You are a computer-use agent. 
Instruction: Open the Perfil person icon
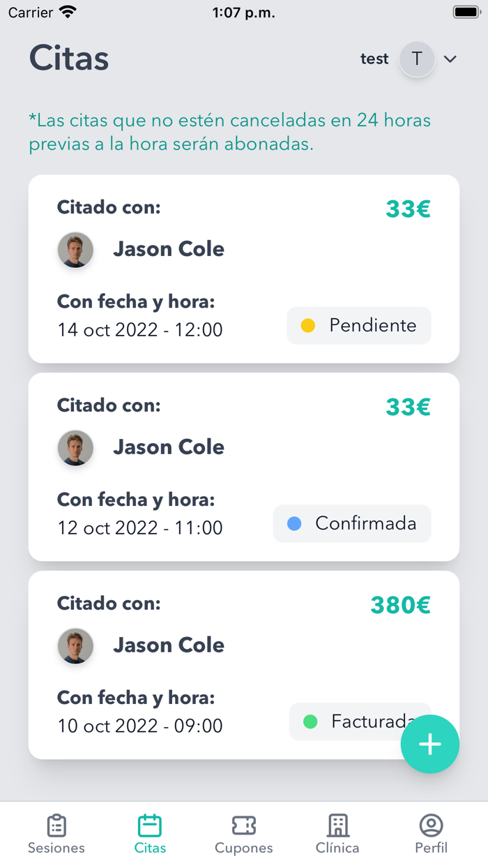point(431,825)
